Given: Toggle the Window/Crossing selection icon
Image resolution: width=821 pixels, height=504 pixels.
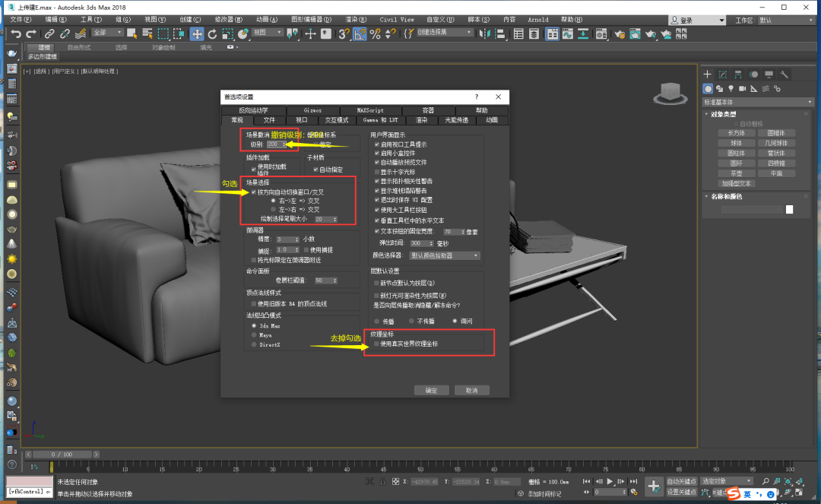Looking at the screenshot, I should click(179, 34).
